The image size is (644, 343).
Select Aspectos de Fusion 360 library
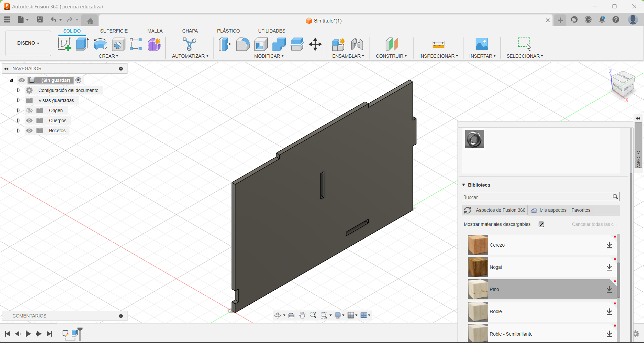click(500, 210)
